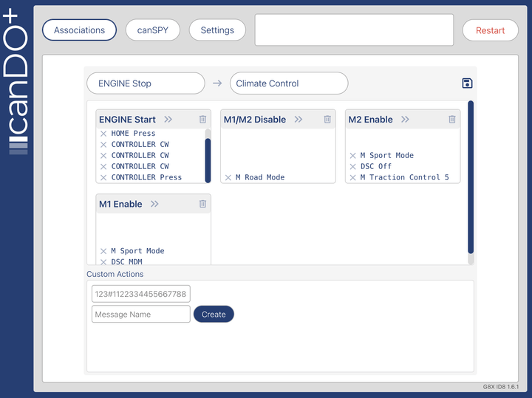Open the canSPY tab
The width and height of the screenshot is (532, 398).
[x=153, y=30]
